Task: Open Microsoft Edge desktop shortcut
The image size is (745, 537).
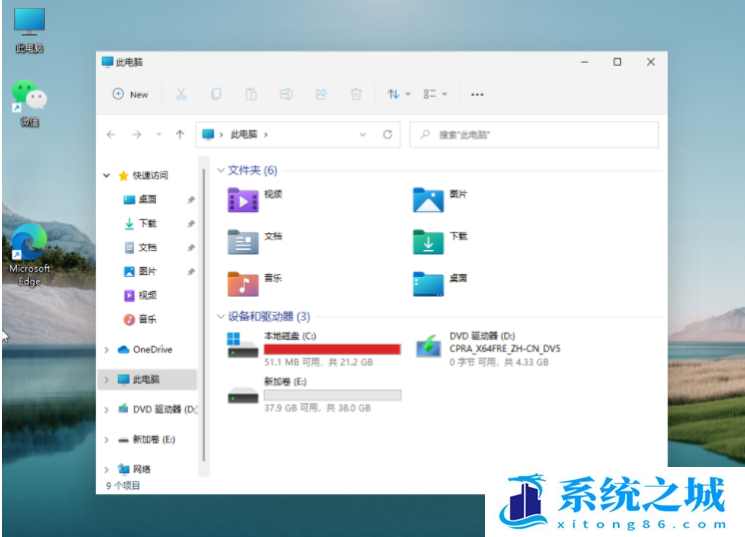Action: click(29, 254)
